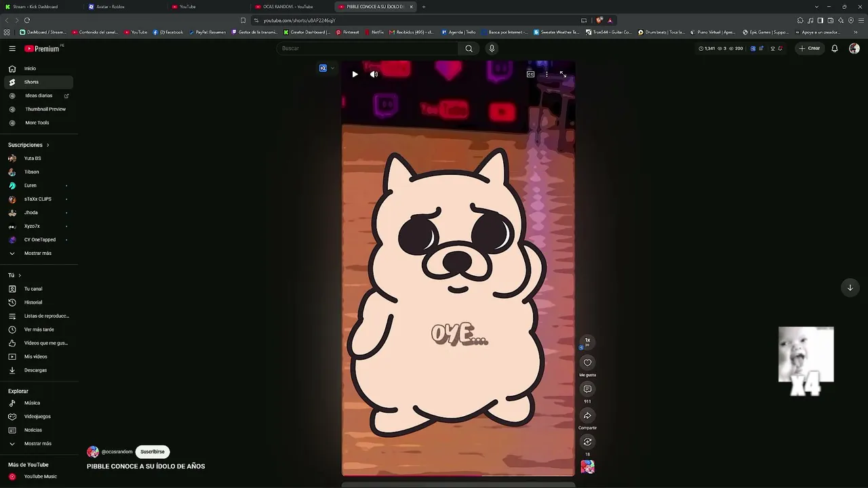Open Yuta BS channel subscription

pos(39,159)
